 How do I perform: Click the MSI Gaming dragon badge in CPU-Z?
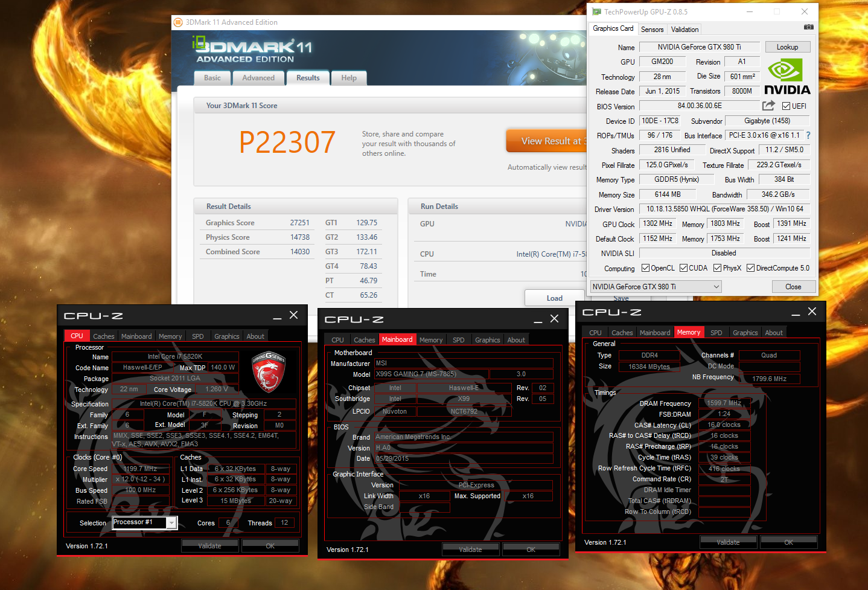[x=268, y=371]
